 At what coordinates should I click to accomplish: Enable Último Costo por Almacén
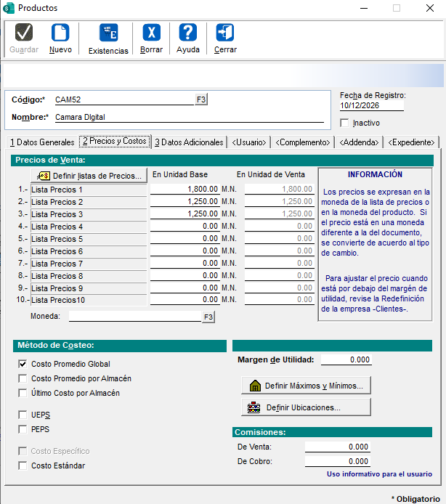pos(23,393)
